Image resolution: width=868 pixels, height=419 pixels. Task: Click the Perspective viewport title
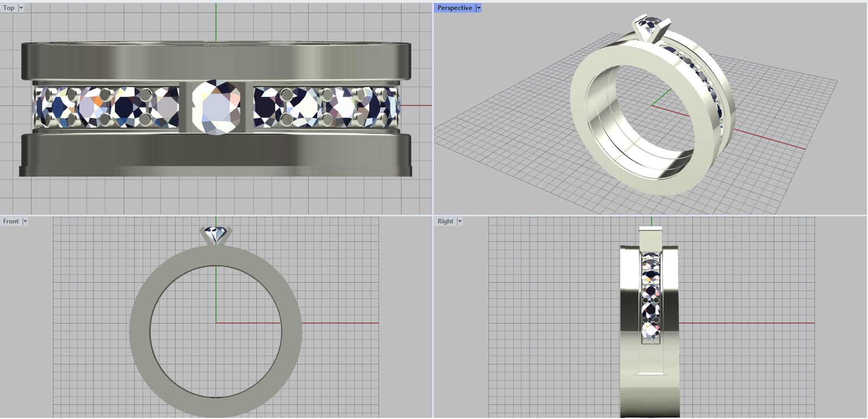pyautogui.click(x=455, y=8)
